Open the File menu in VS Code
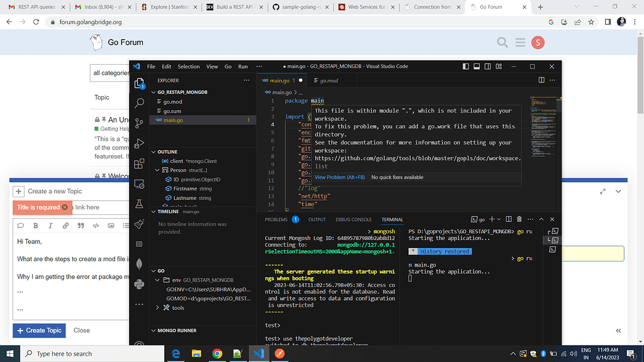Screen dimensions: 644x362 151,67
